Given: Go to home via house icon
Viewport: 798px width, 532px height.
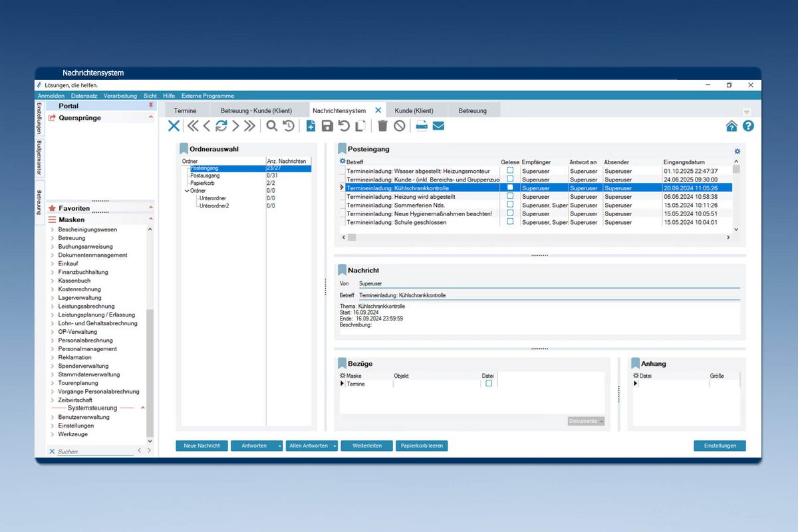Looking at the screenshot, I should point(731,126).
